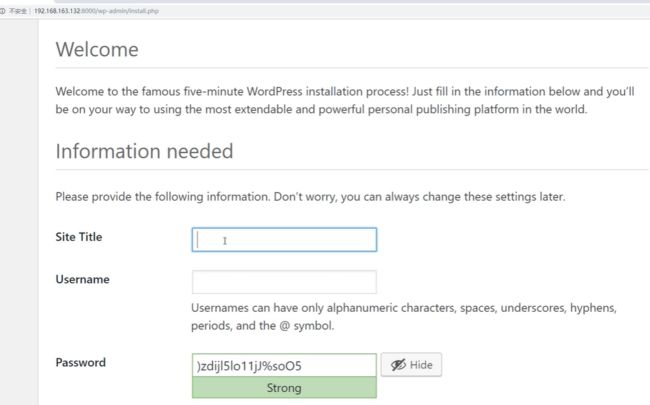Hide the password with the Hide button
This screenshot has width=650, height=405.
[x=411, y=365]
